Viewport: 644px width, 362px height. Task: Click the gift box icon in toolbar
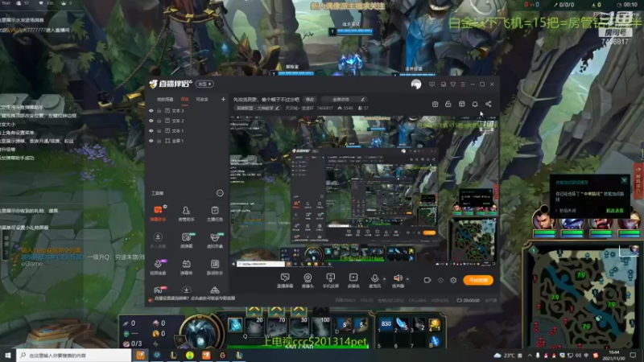[x=435, y=105]
